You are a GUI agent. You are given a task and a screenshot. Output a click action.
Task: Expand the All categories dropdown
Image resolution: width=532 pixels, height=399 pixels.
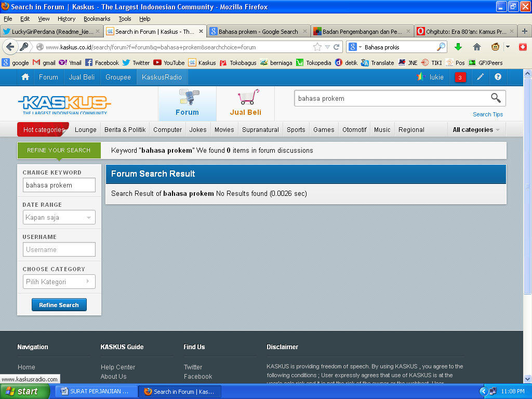point(476,129)
